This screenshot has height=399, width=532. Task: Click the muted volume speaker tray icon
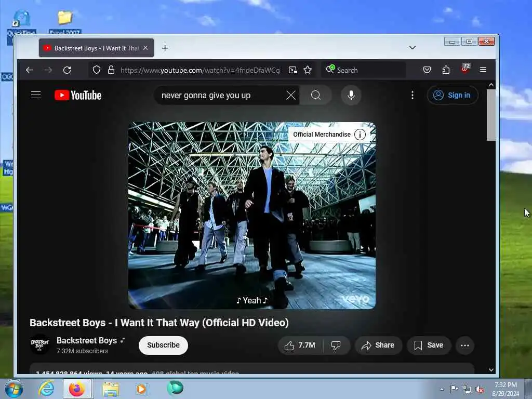click(480, 390)
